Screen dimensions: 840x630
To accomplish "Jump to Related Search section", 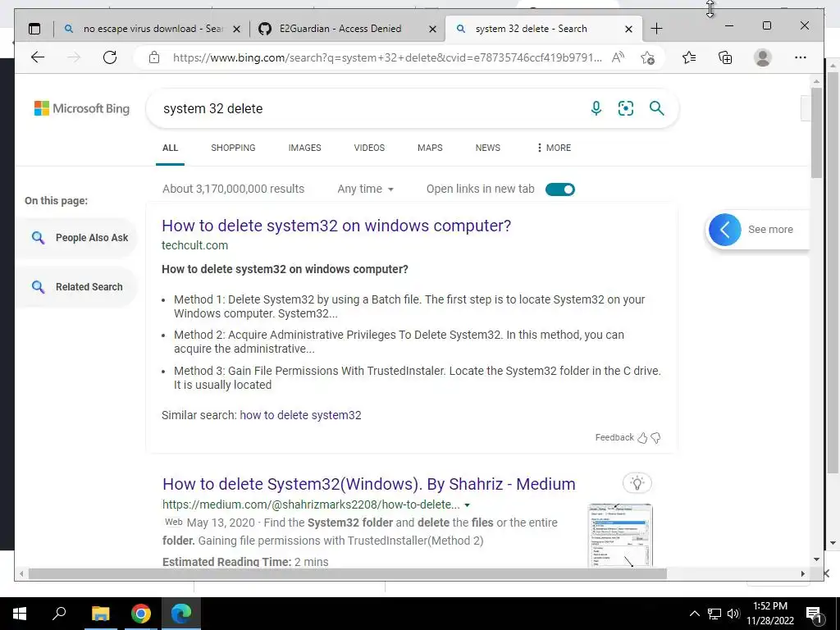I will (x=76, y=287).
